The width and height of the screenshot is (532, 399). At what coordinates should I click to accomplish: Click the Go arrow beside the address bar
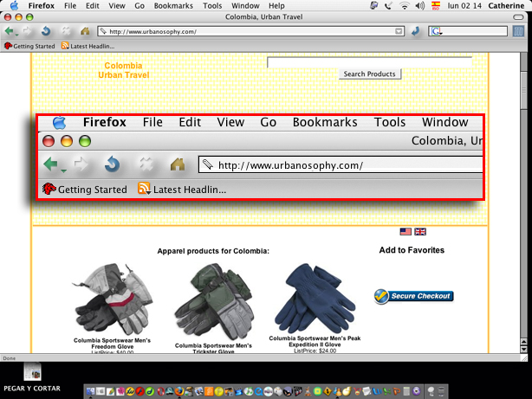pyautogui.click(x=415, y=31)
